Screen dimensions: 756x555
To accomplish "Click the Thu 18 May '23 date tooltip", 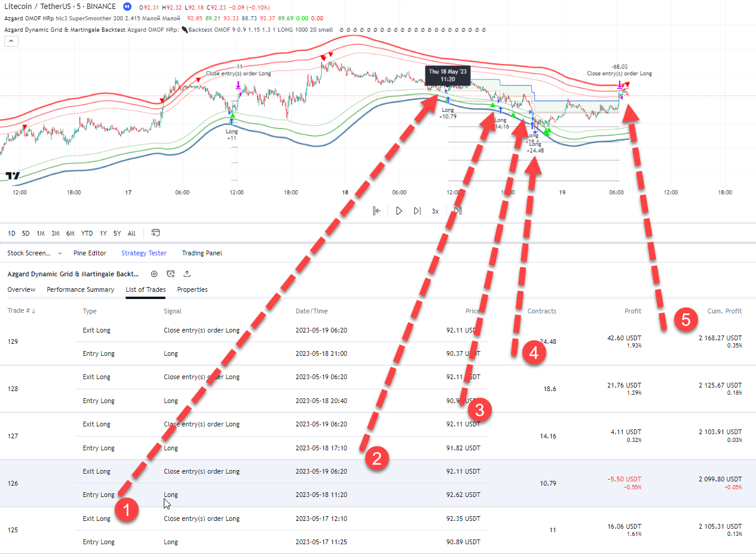I will (449, 75).
